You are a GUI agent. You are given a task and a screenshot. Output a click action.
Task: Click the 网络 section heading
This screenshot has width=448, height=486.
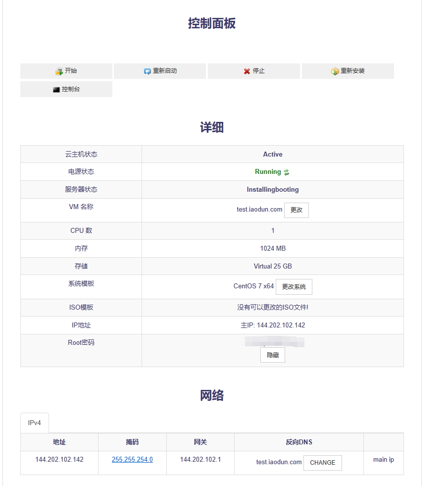coord(212,395)
